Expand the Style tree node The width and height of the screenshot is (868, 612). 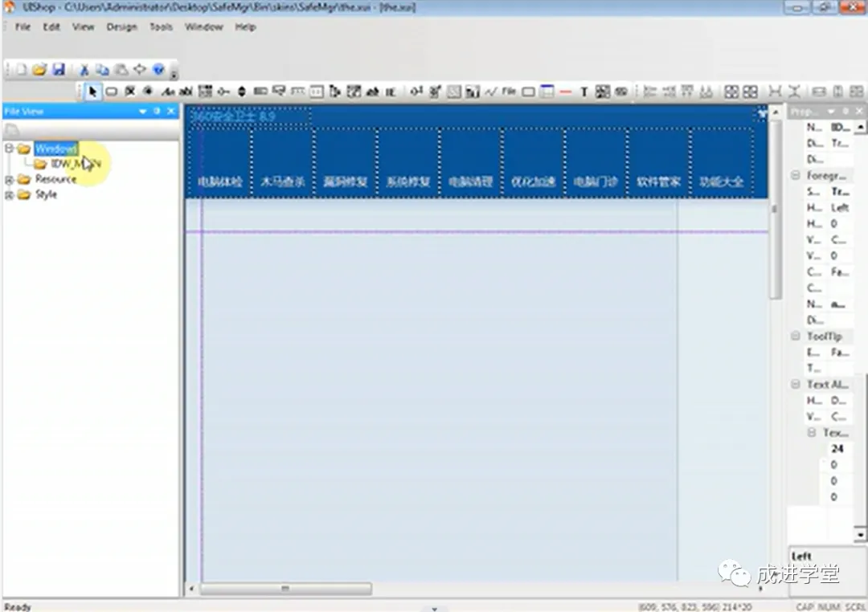9,195
